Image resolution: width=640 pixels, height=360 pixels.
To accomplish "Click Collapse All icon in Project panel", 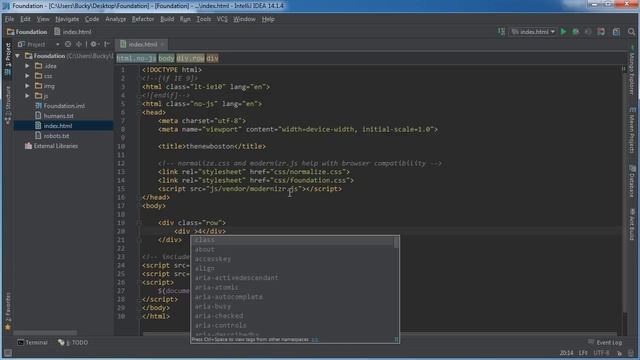I will point(79,44).
